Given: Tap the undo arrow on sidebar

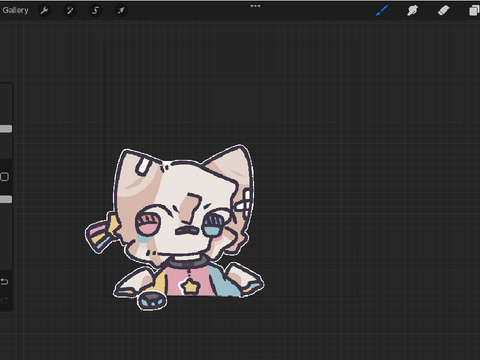Looking at the screenshot, I should coord(4,282).
